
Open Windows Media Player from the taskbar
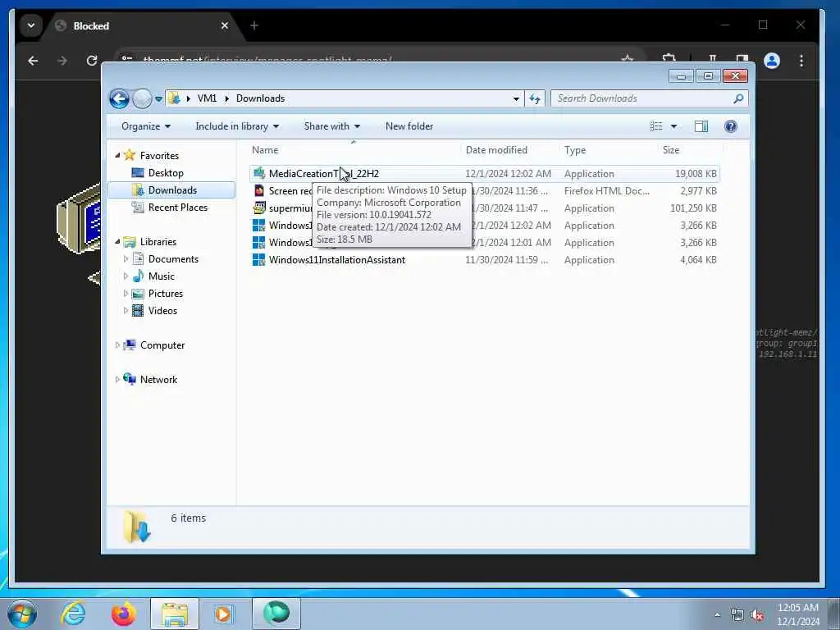pyautogui.click(x=223, y=614)
